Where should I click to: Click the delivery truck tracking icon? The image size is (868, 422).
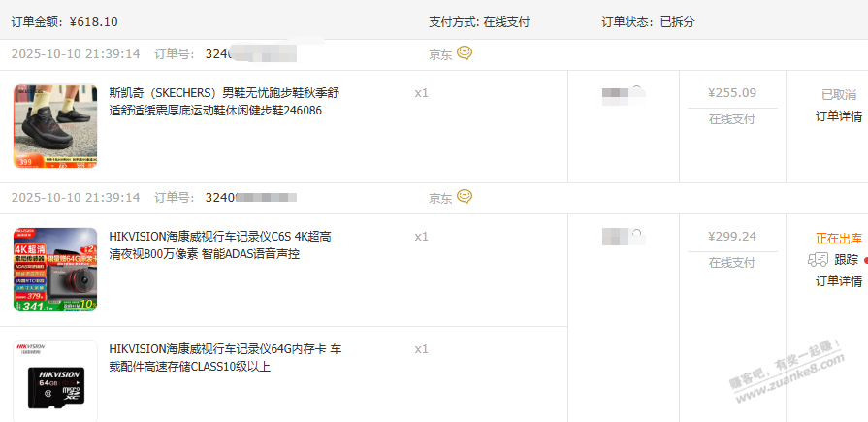(818, 259)
